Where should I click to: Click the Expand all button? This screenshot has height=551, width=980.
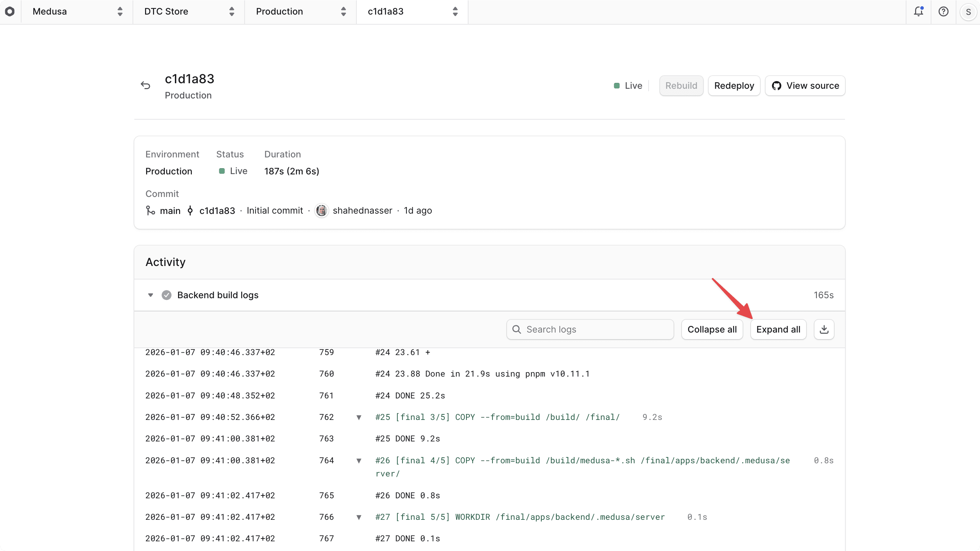(778, 329)
